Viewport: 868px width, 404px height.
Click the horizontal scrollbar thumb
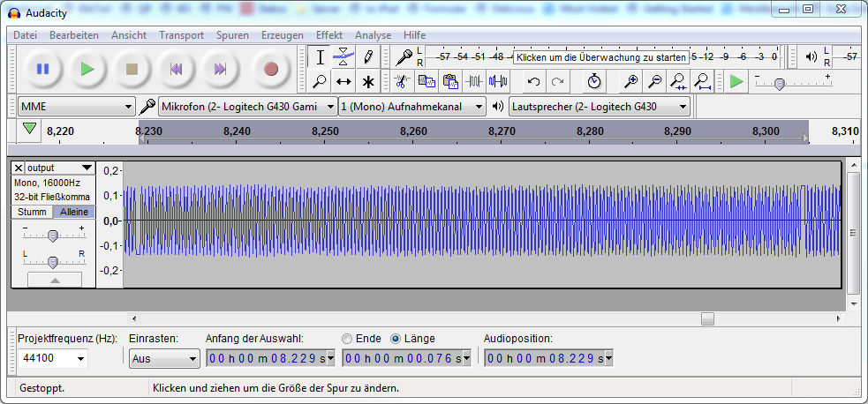coord(707,319)
